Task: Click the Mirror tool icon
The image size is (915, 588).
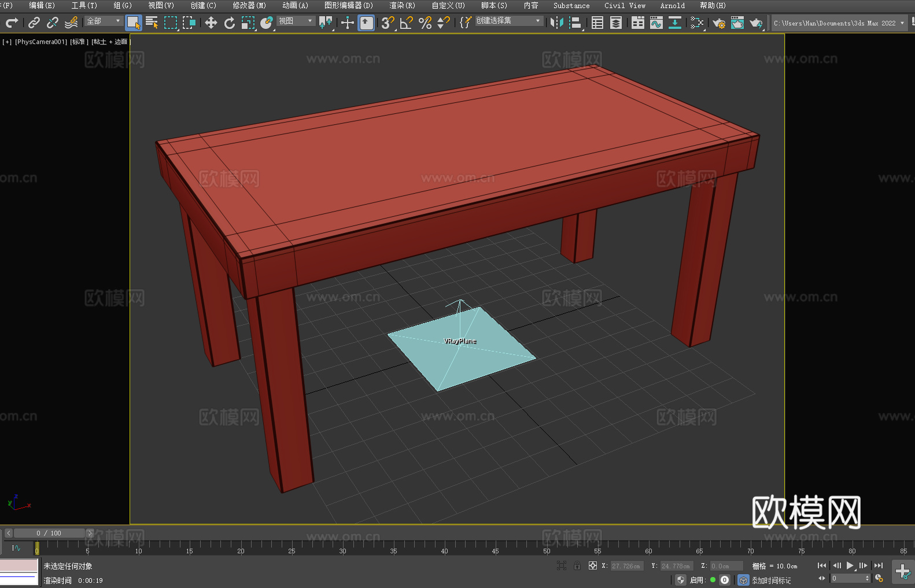Action: point(557,23)
